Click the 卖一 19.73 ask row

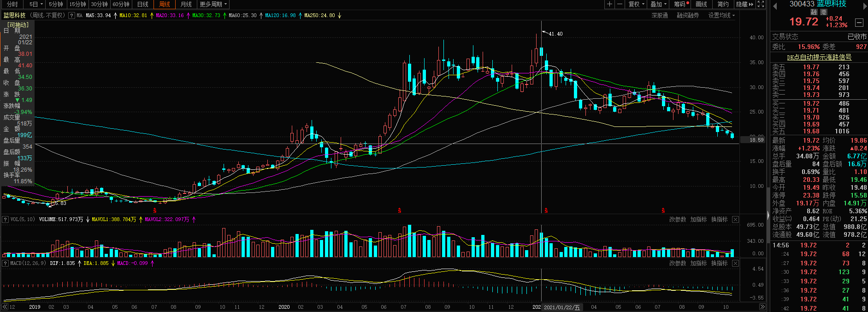point(819,95)
